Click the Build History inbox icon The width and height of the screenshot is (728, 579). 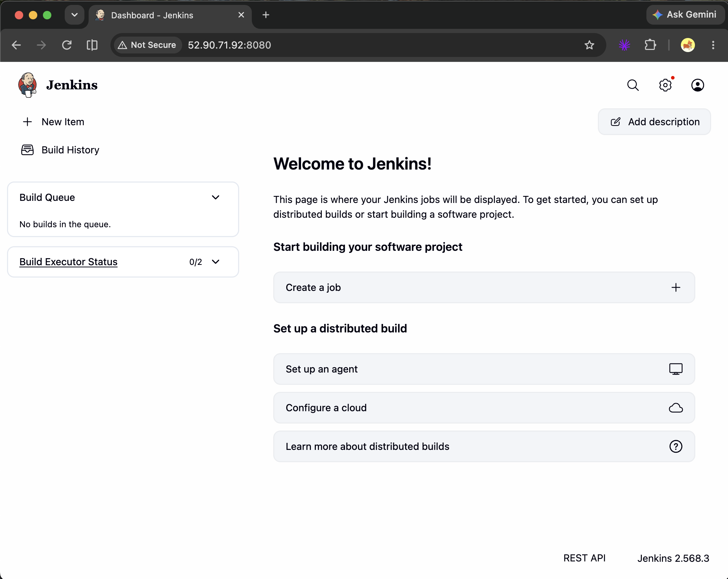[x=27, y=150]
